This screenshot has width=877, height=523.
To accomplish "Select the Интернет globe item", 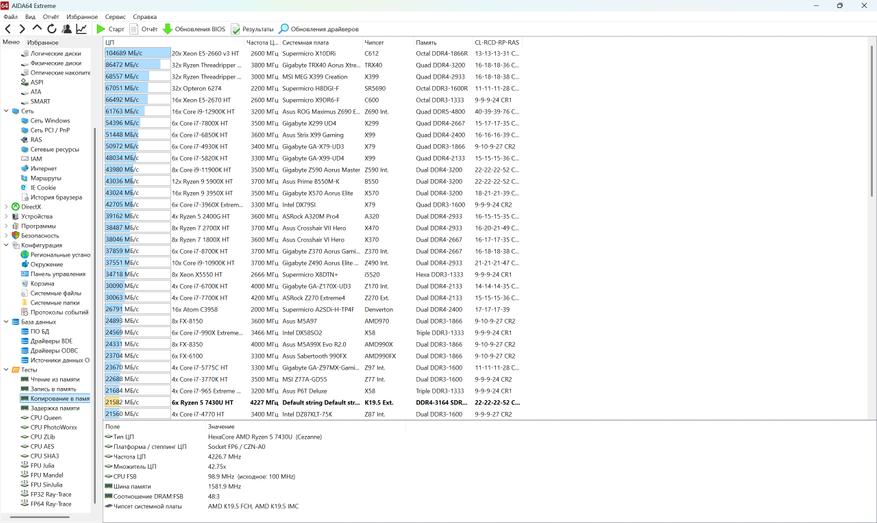I will (39, 168).
